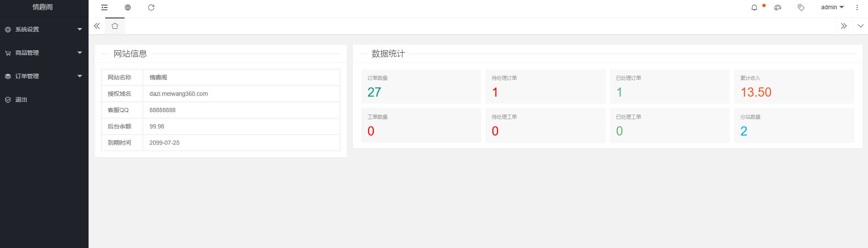Click the 已处理订单 statistic card

point(670,86)
